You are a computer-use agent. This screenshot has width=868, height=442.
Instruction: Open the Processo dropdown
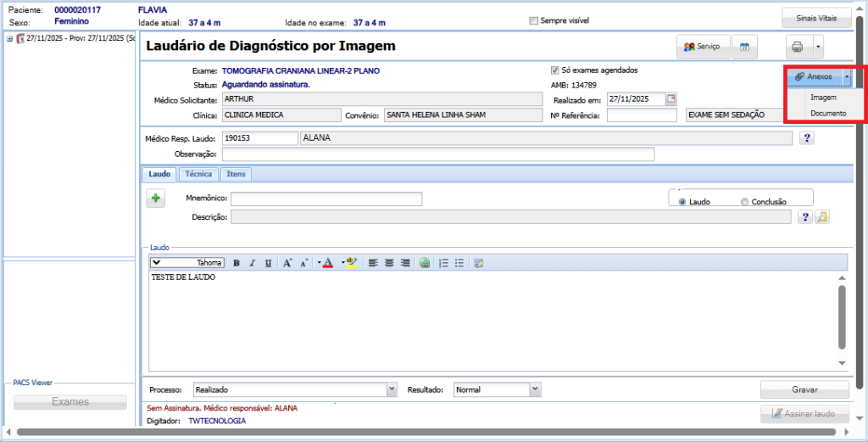[x=391, y=389]
